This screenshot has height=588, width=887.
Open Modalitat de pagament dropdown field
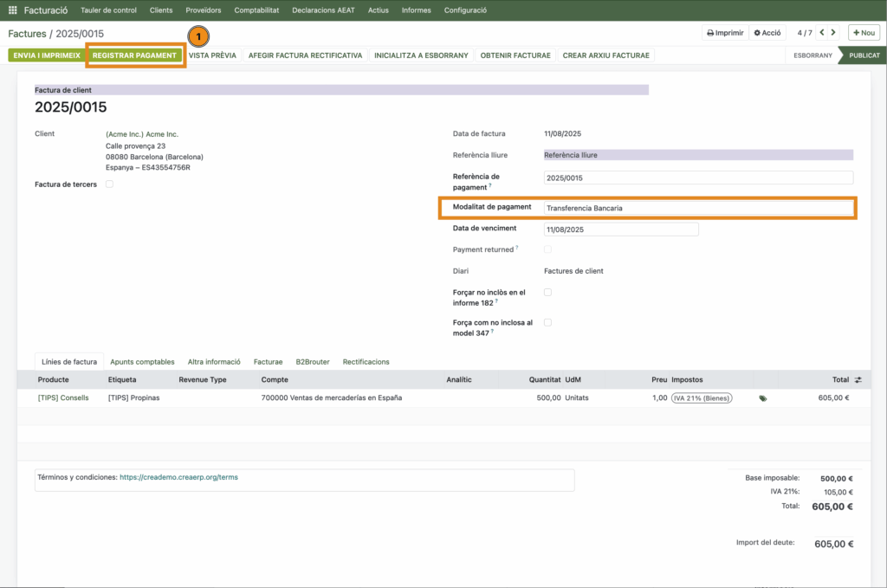click(x=697, y=208)
